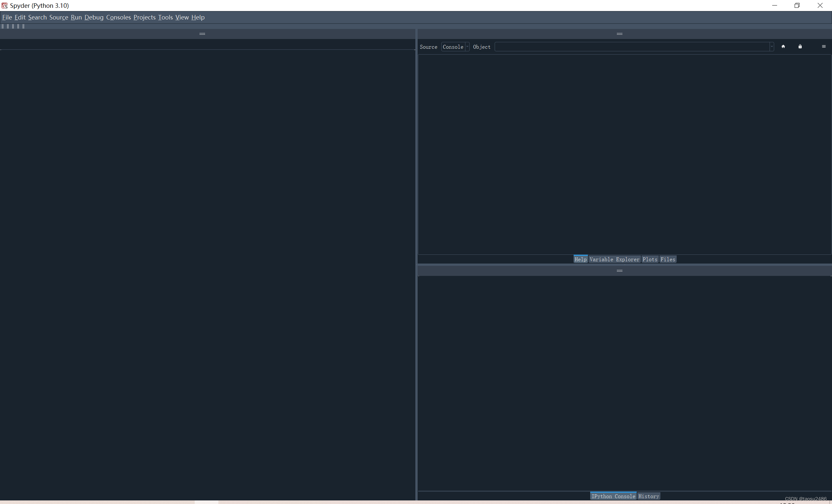The image size is (832, 504).
Task: Open the Help pane hamburger options menu
Action: [x=824, y=46]
